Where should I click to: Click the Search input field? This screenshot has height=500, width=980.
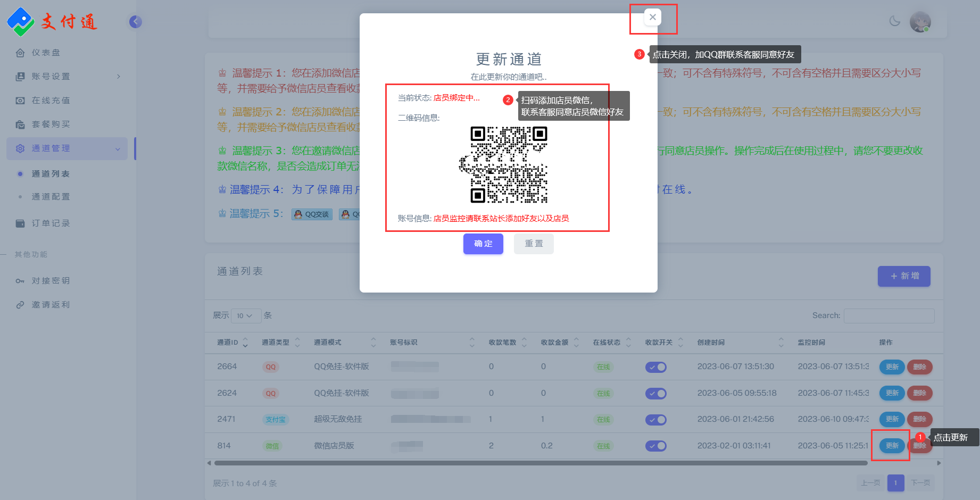tap(888, 316)
